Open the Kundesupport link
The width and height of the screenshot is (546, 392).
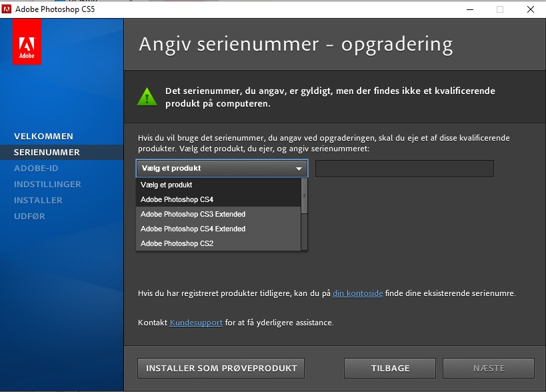click(x=196, y=323)
